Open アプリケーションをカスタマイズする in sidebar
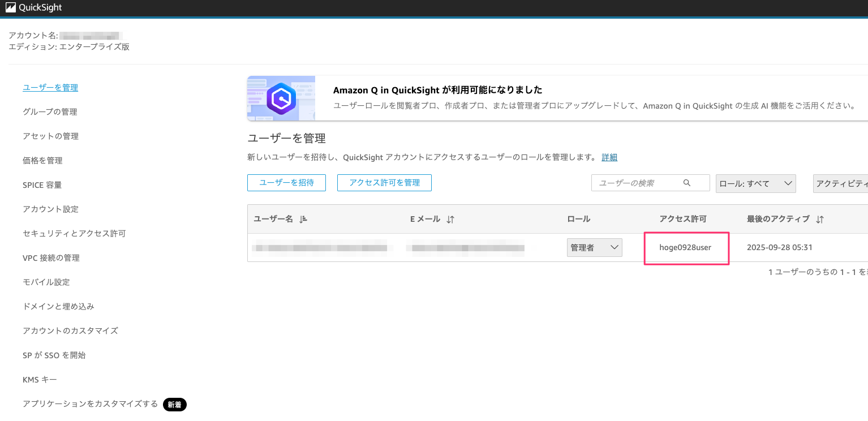868x421 pixels. point(90,403)
